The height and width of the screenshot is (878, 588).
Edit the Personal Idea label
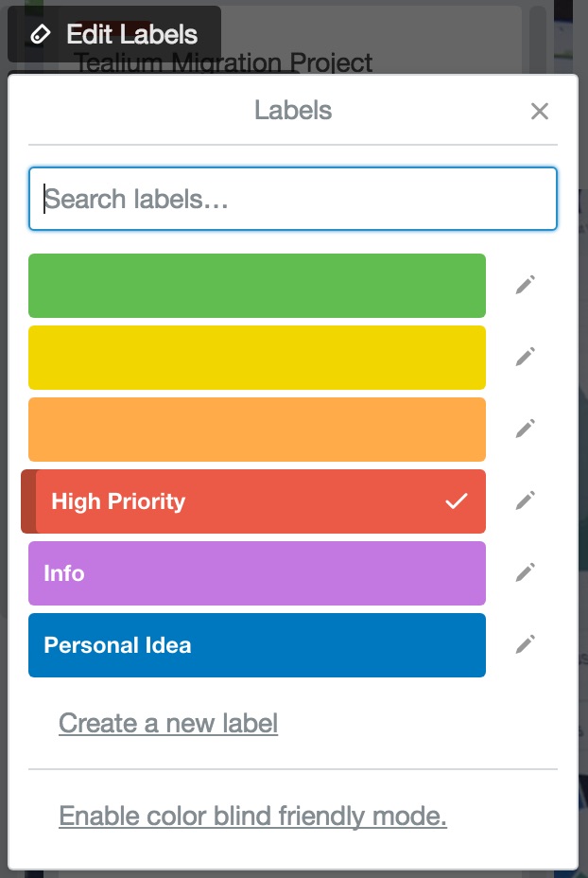tap(525, 644)
